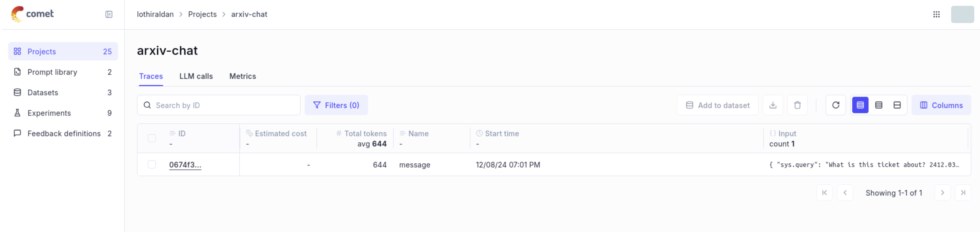Viewport: 980px width, 232px height.
Task: Open the apps grid menu icon
Action: point(936,15)
